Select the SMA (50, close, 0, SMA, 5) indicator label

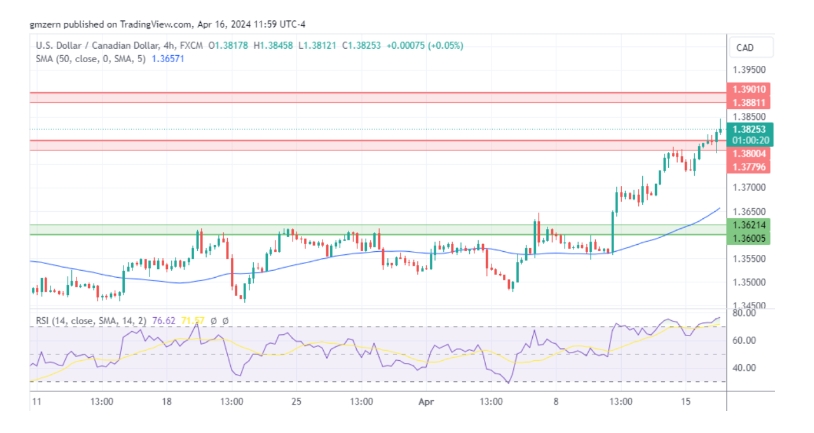91,59
